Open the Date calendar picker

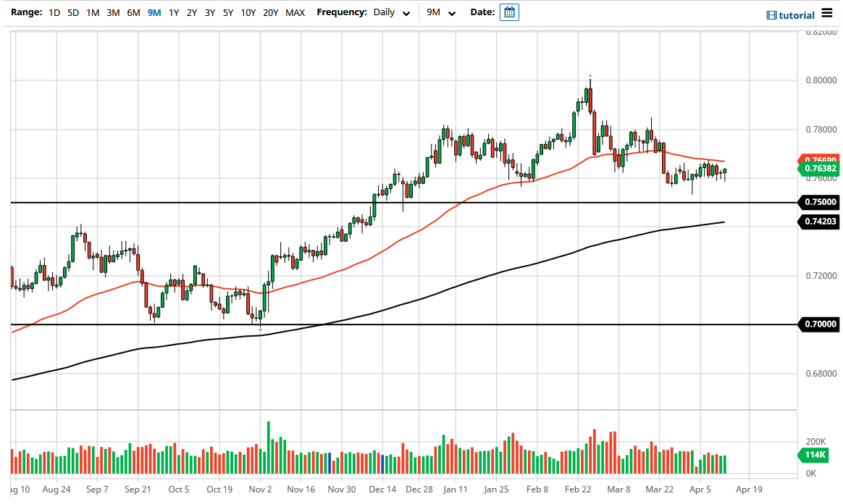click(509, 12)
